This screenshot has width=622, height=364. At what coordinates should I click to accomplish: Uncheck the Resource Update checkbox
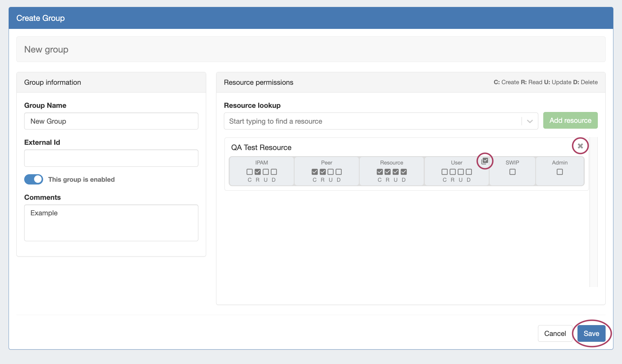tap(396, 172)
